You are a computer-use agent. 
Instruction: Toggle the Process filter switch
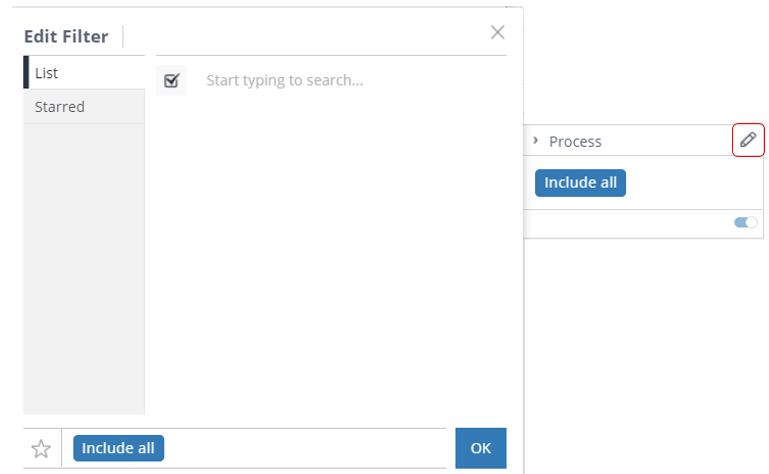pos(746,223)
